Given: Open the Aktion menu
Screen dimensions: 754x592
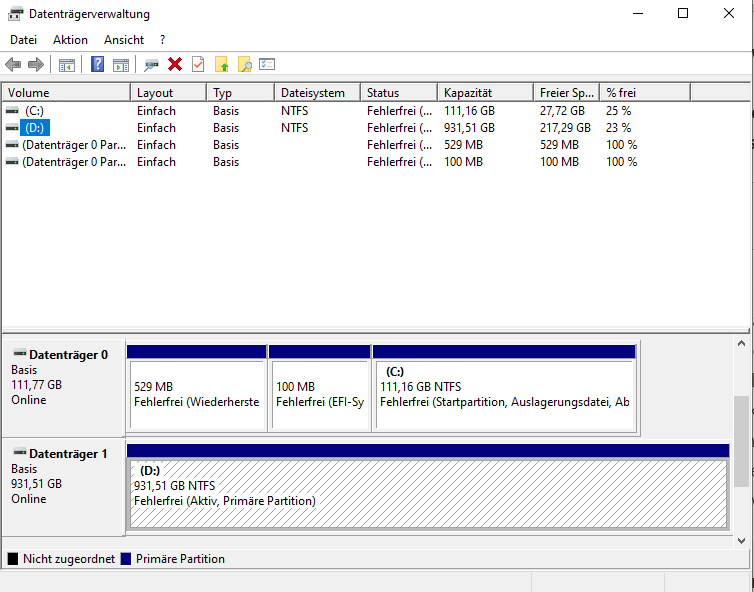Looking at the screenshot, I should [70, 40].
